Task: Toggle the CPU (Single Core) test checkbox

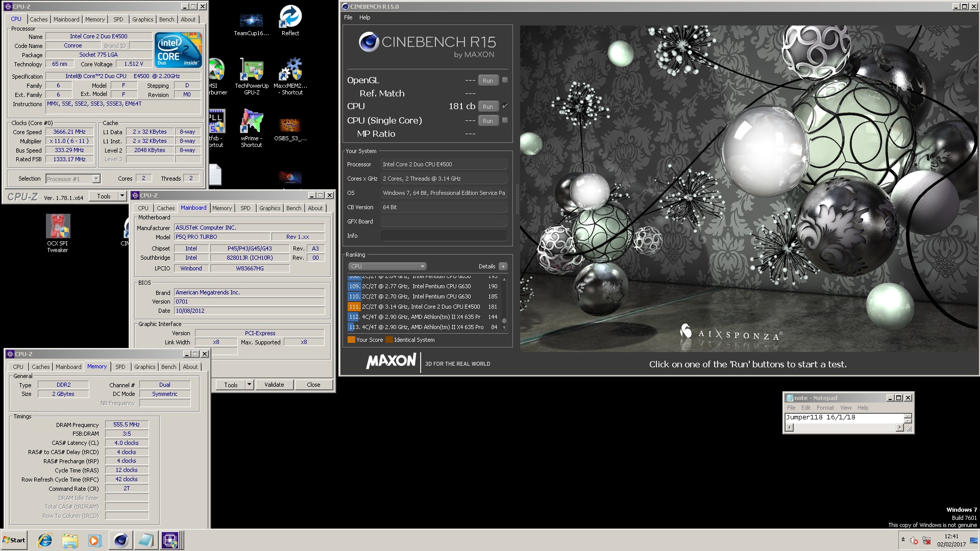Action: coord(505,120)
